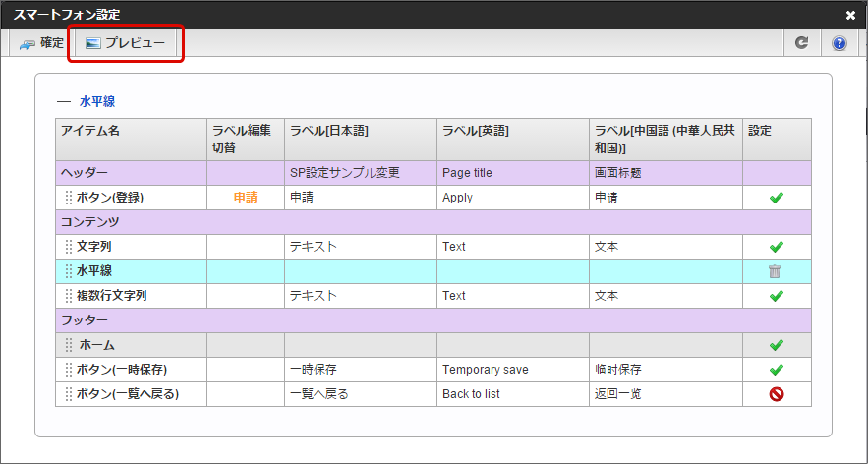The height and width of the screenshot is (464, 868).
Task: Open the プレビュー preview button
Action: (125, 43)
